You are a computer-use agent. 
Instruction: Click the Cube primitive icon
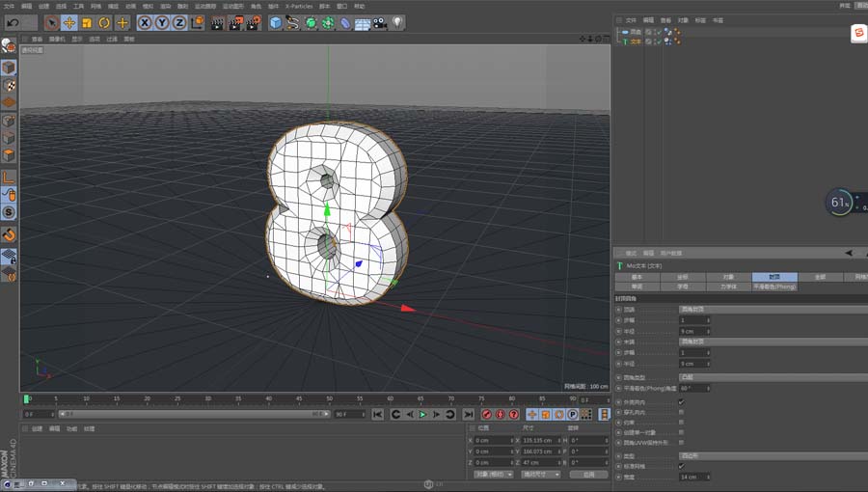pos(276,22)
